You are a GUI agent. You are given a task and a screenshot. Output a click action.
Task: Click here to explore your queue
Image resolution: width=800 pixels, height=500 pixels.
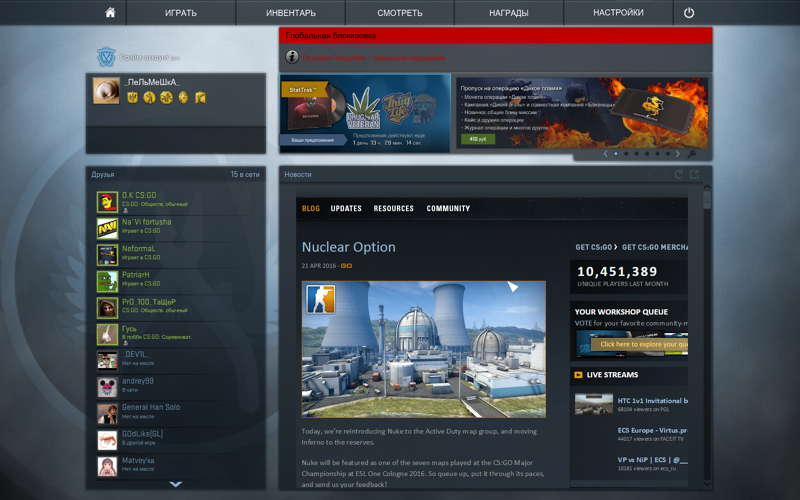(x=639, y=344)
